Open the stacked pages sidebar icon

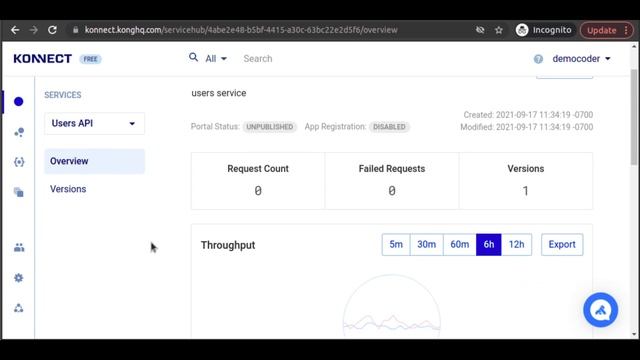coord(19,192)
